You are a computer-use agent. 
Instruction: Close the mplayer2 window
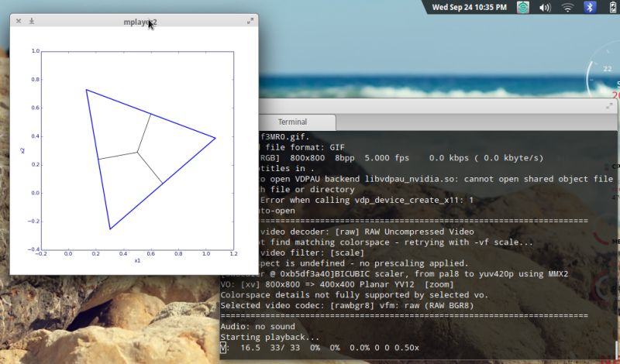19,21
